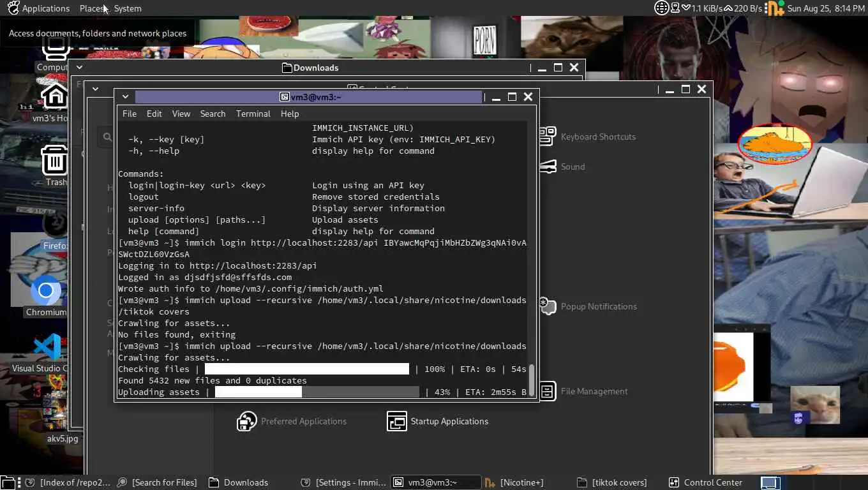The height and width of the screenshot is (490, 868).
Task: Open Preferred Applications in Control Center
Action: (292, 421)
